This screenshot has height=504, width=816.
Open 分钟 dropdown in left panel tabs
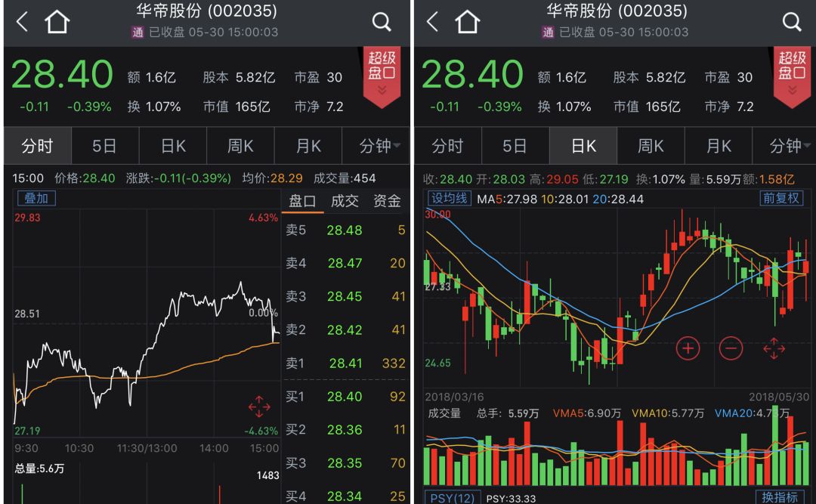point(379,147)
